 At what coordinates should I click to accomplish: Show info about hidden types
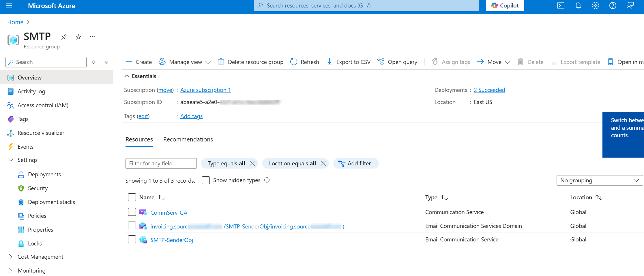267,180
